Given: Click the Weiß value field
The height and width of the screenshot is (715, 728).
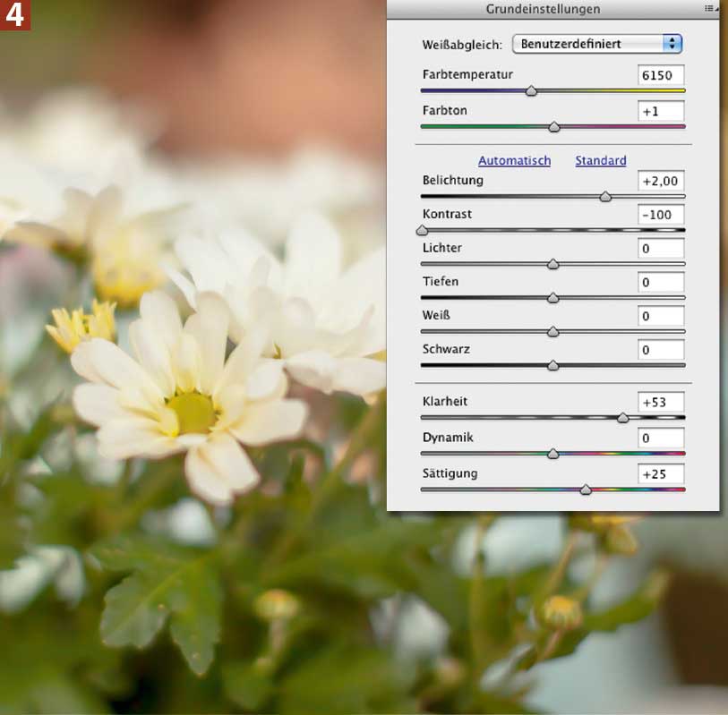Looking at the screenshot, I should click(x=661, y=317).
